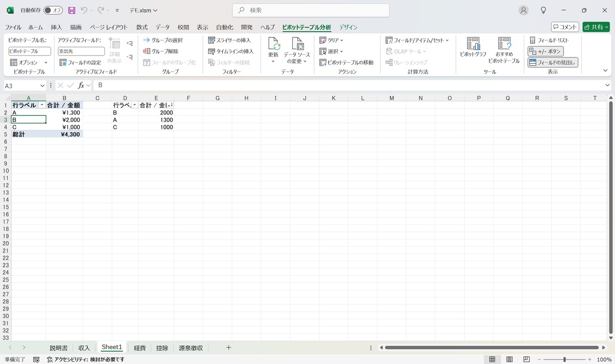Open the sort dropdown in cell E1

pos(170,105)
